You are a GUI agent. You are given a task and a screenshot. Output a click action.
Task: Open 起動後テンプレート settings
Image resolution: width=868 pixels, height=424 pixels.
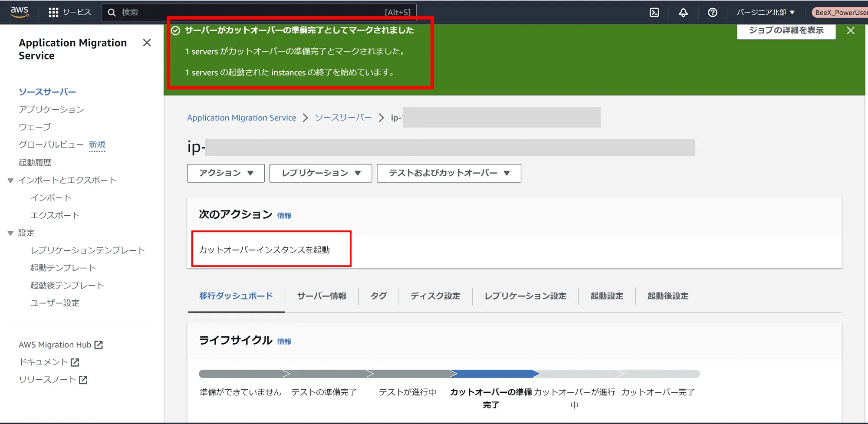click(67, 286)
